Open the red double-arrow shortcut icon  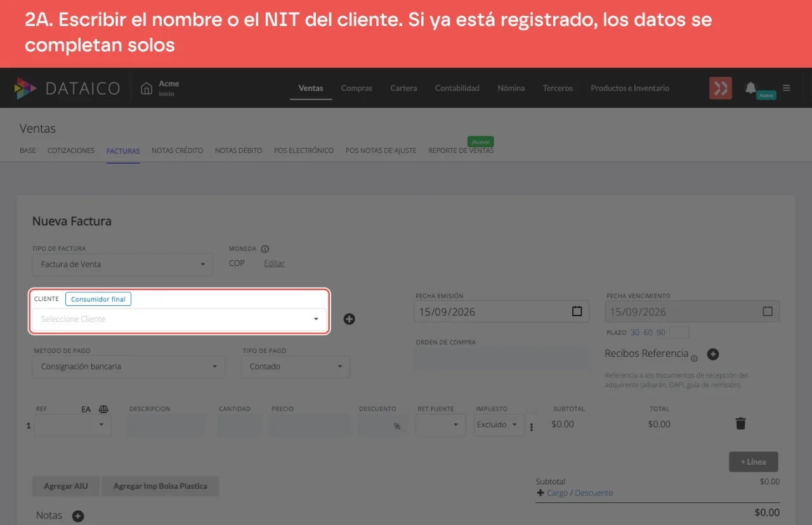pyautogui.click(x=721, y=88)
